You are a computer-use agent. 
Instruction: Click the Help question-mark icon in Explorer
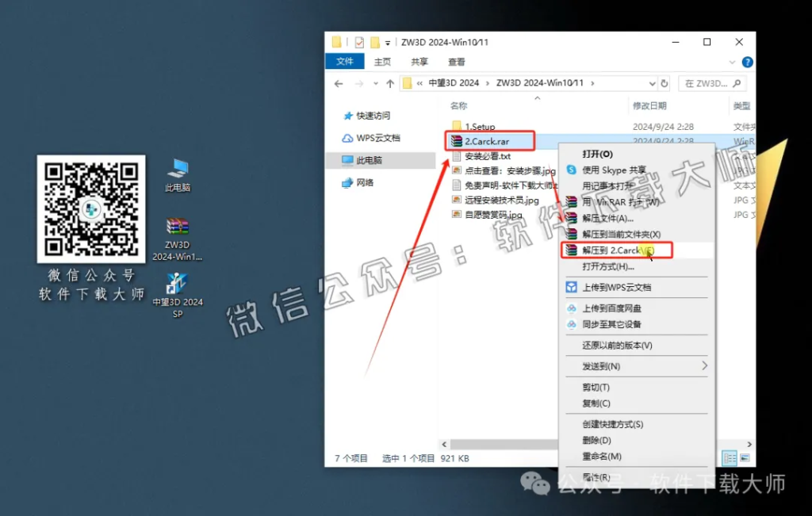click(746, 62)
